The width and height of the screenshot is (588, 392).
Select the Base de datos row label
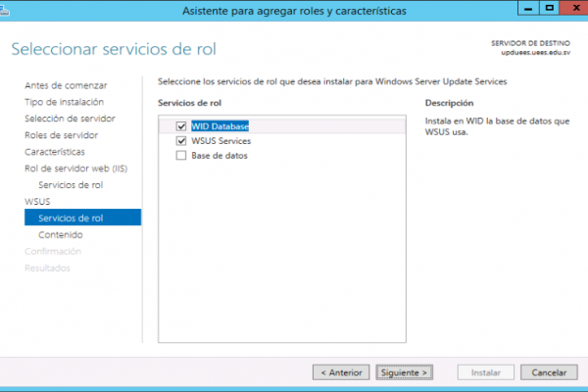pyautogui.click(x=220, y=155)
